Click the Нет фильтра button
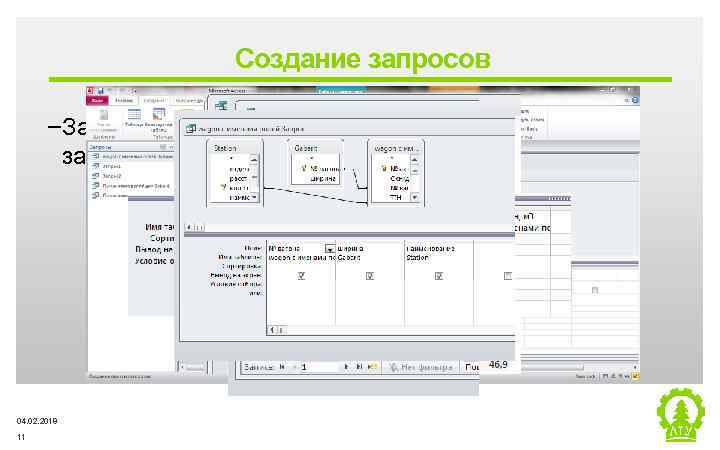Screen dimensions: 720x450 point(421,367)
